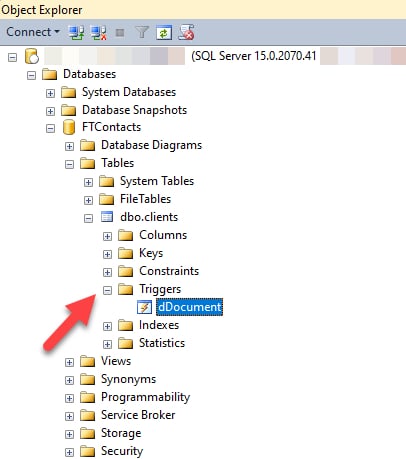Expand the Security node
Screen dimensions: 406x459
(x=69, y=452)
